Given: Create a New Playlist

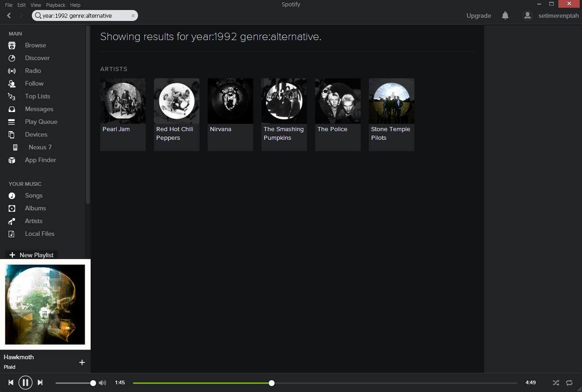Looking at the screenshot, I should click(x=31, y=255).
